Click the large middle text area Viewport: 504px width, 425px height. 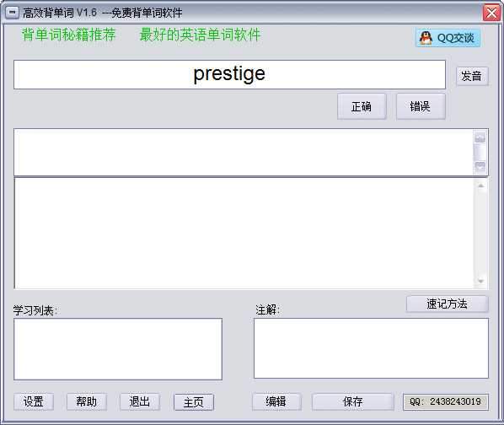coord(244,234)
